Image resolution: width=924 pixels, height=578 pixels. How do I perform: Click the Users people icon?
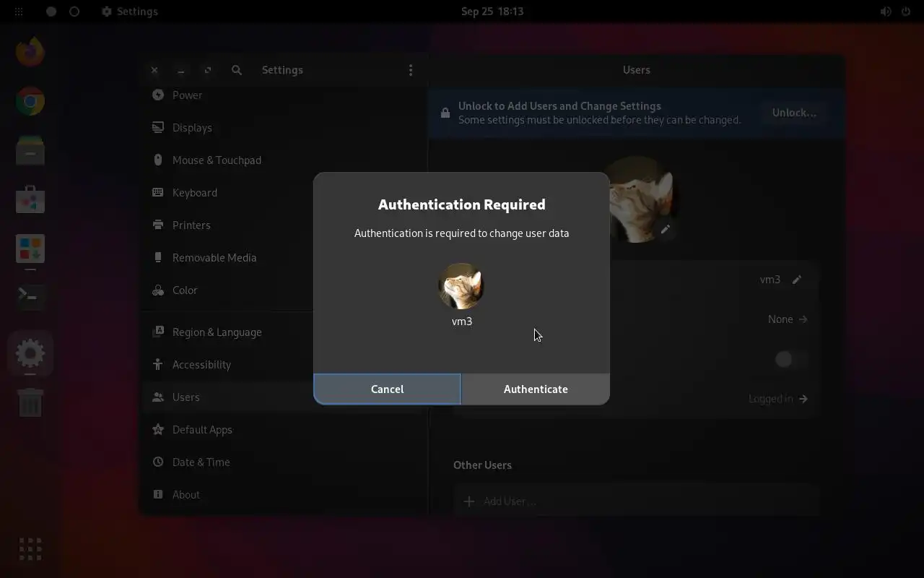pyautogui.click(x=157, y=397)
